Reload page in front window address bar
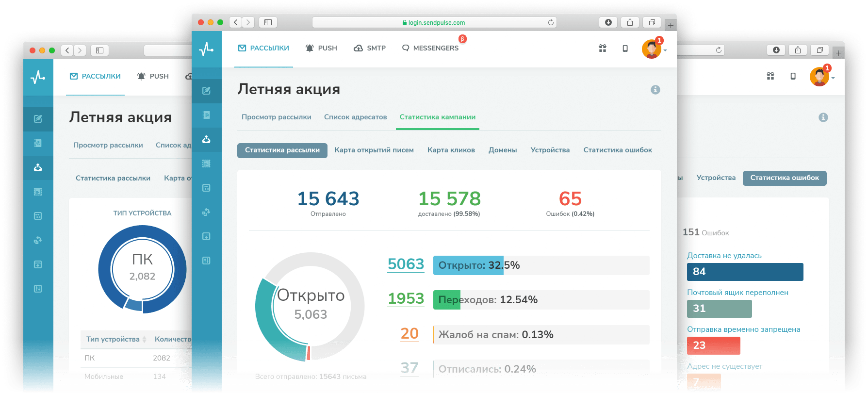The width and height of the screenshot is (868, 393). (x=551, y=22)
